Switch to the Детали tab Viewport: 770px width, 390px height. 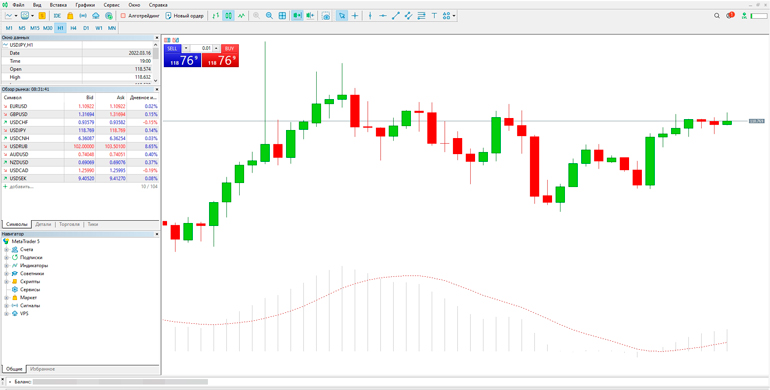[x=43, y=224]
